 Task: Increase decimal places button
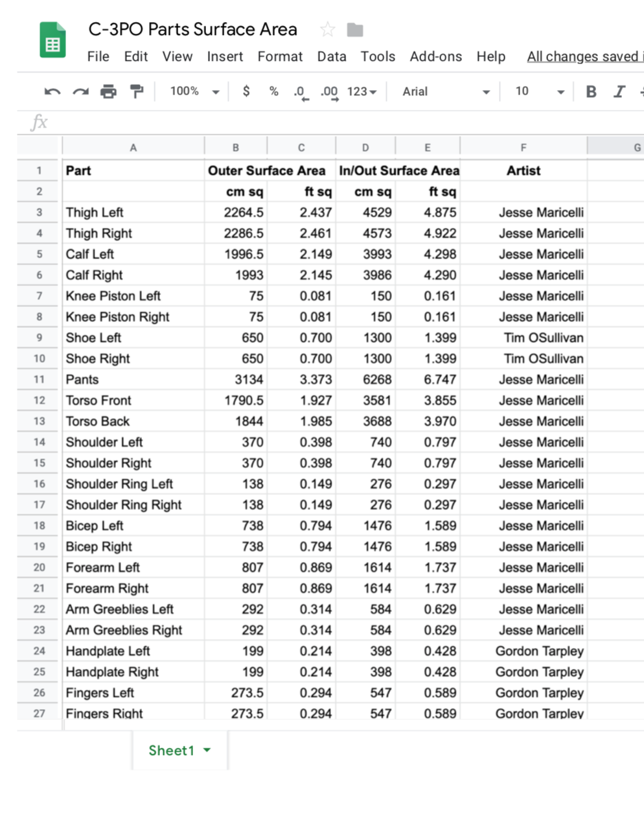click(x=330, y=93)
